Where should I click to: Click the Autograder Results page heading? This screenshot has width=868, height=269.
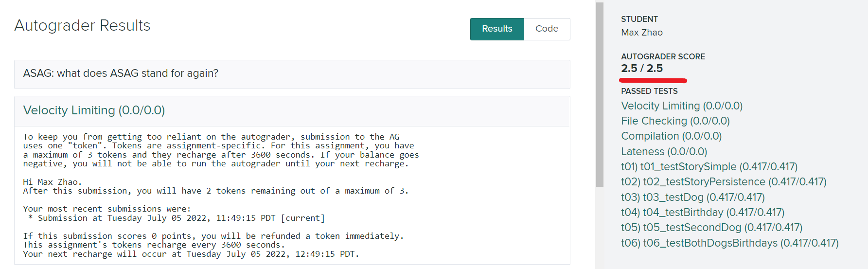click(82, 25)
